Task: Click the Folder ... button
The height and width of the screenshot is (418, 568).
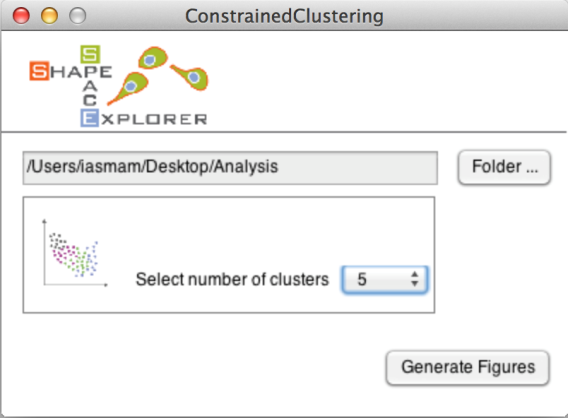Action: pos(504,167)
